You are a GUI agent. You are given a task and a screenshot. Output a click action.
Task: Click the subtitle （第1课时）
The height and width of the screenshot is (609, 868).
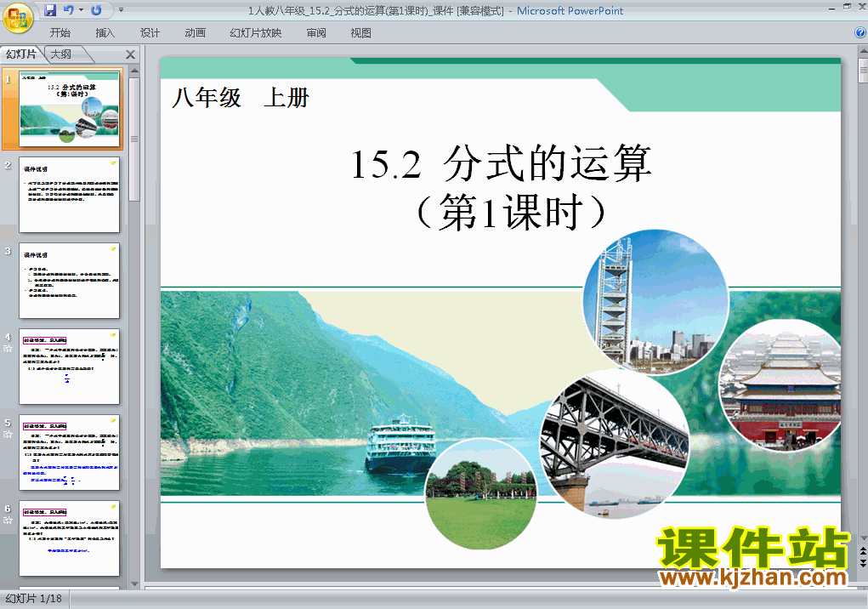tap(510, 212)
